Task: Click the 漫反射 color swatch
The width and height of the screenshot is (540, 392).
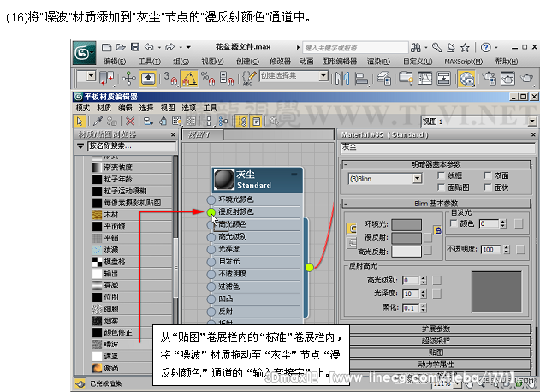Action: [x=406, y=238]
